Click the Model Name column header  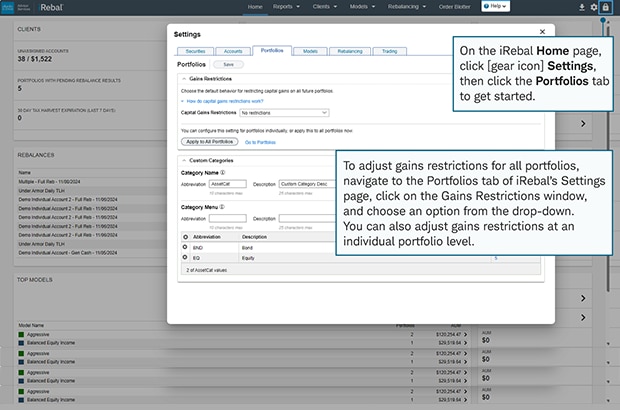(31, 325)
